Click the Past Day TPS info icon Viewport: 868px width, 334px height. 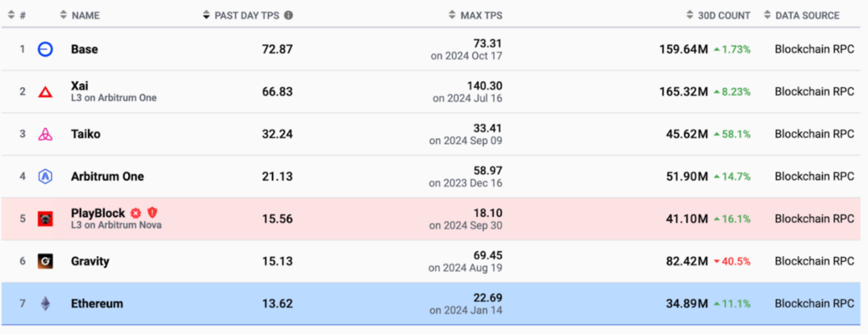(x=288, y=15)
